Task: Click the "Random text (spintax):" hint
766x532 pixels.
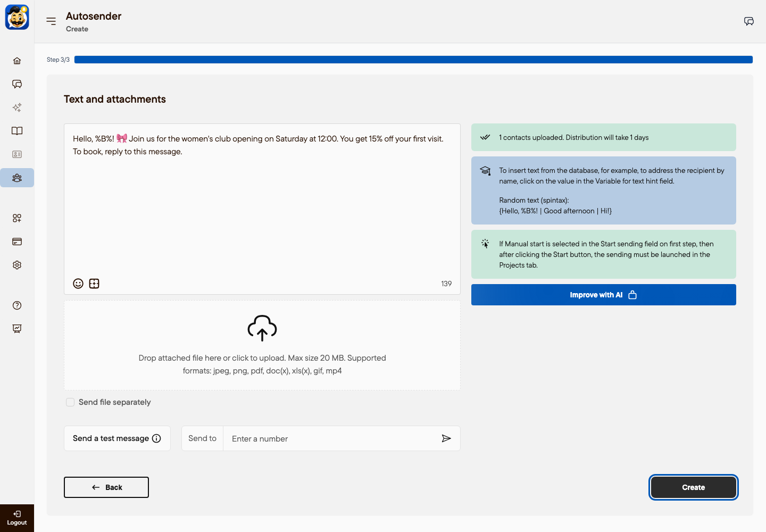Action: click(x=534, y=200)
